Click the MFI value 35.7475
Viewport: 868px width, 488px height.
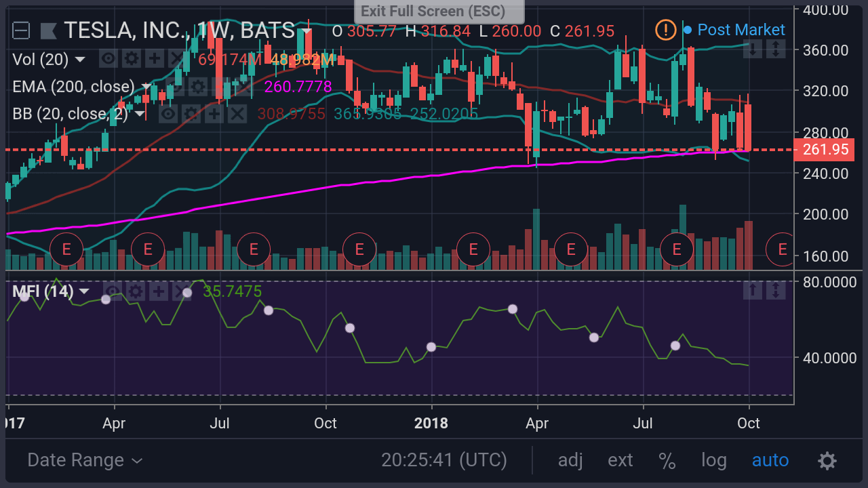coord(233,291)
